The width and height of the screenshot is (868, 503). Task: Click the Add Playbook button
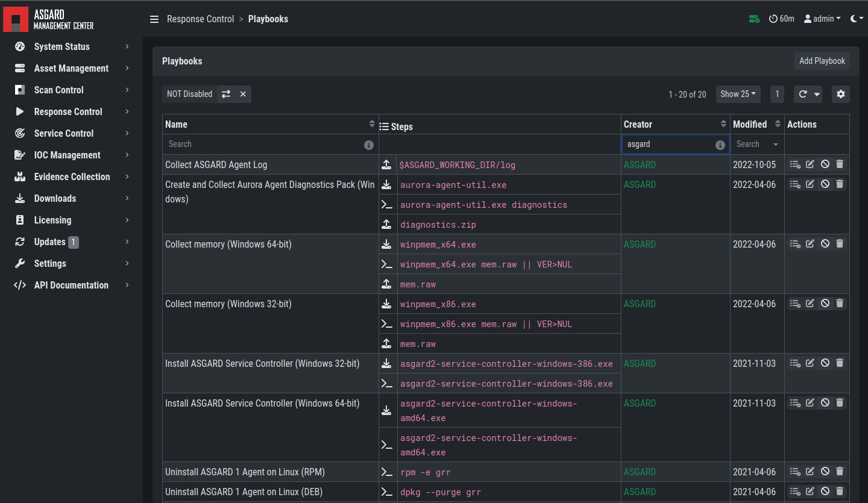pos(822,61)
